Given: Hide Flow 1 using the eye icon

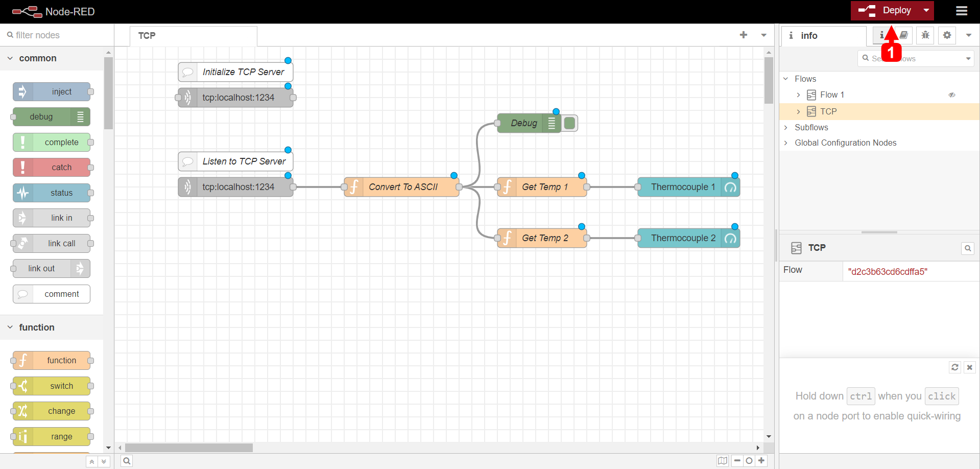Looking at the screenshot, I should (952, 95).
